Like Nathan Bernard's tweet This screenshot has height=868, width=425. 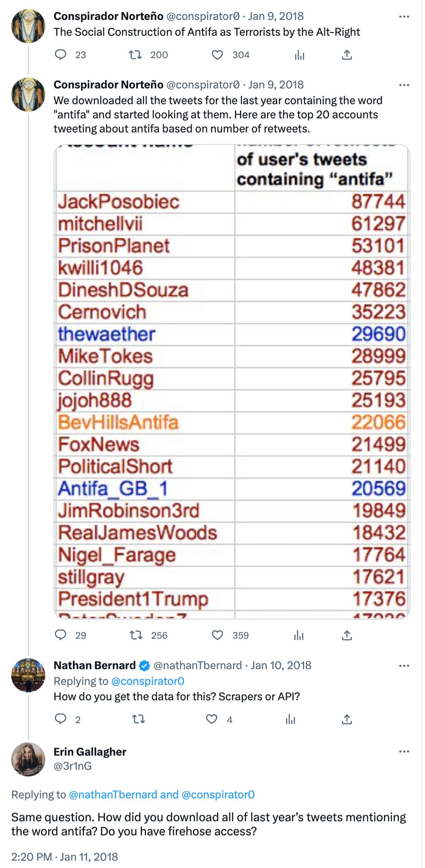click(x=212, y=719)
